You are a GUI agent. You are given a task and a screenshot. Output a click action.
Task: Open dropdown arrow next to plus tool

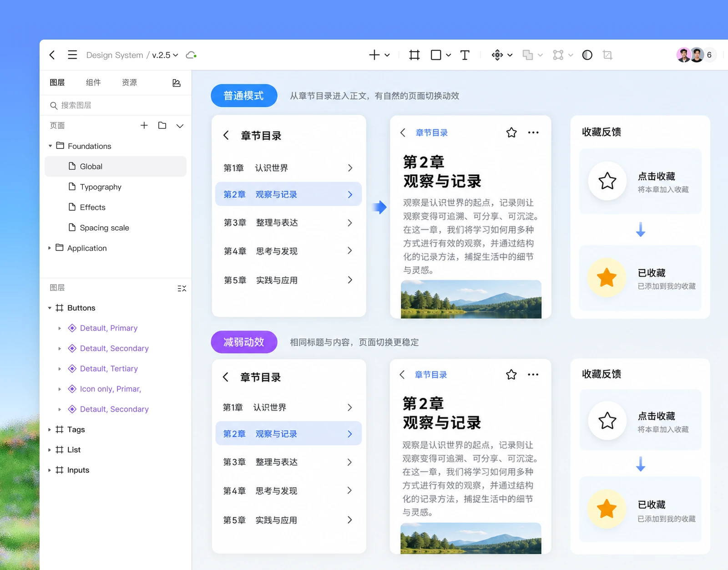click(387, 55)
